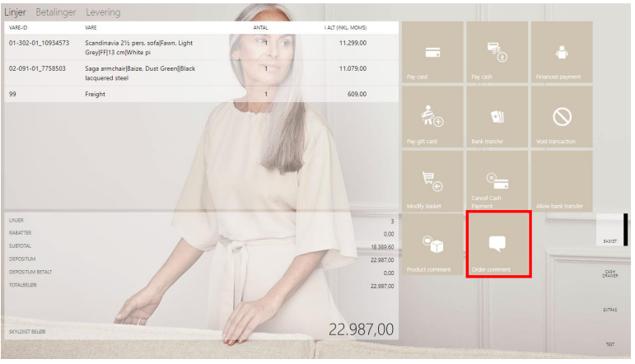The width and height of the screenshot is (635, 364).
Task: Open the Financed payment tile
Action: pos(562,53)
